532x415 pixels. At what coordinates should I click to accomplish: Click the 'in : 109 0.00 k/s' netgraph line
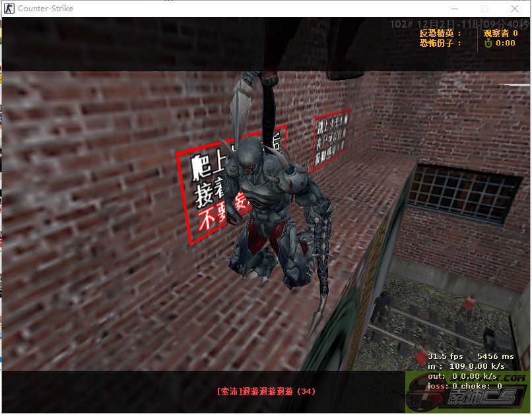466,366
